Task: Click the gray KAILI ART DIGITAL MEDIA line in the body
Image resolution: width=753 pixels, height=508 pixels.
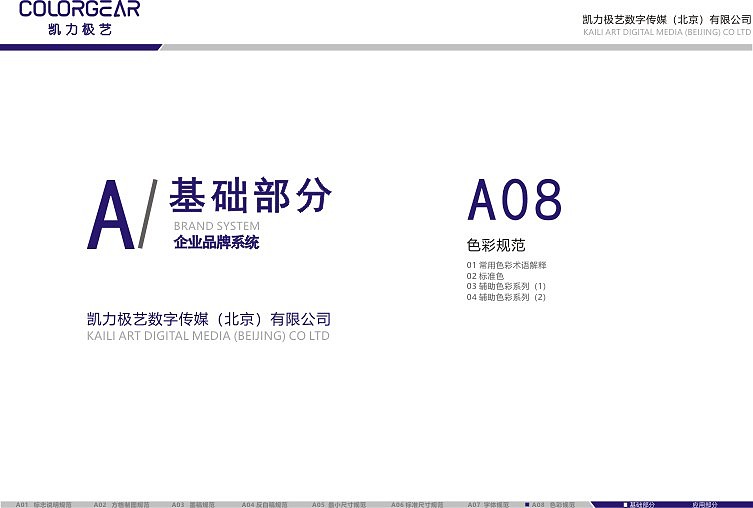Action: (208, 336)
